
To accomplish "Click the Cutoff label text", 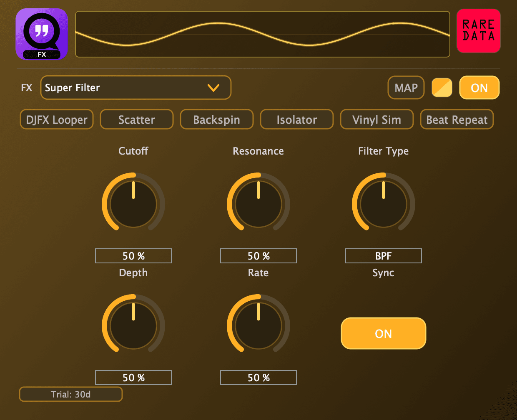I will click(133, 151).
